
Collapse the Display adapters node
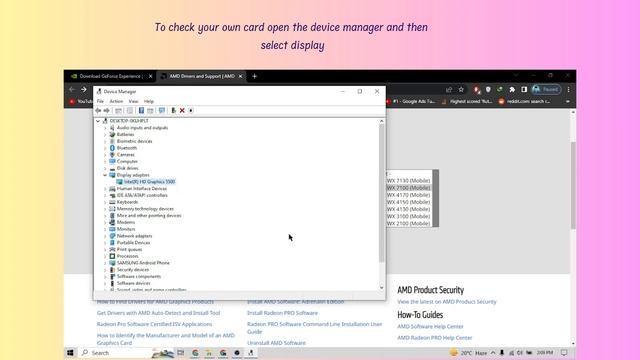click(x=105, y=175)
